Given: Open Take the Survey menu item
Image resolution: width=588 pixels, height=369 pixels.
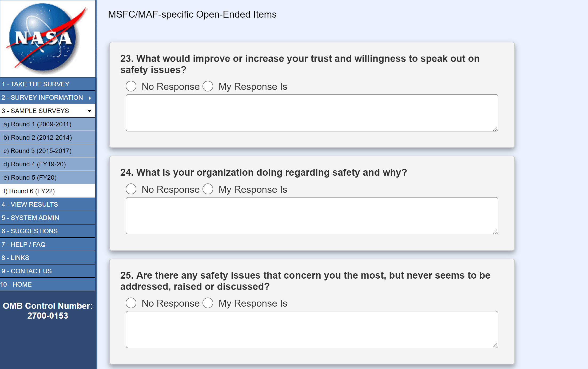Looking at the screenshot, I should (35, 84).
